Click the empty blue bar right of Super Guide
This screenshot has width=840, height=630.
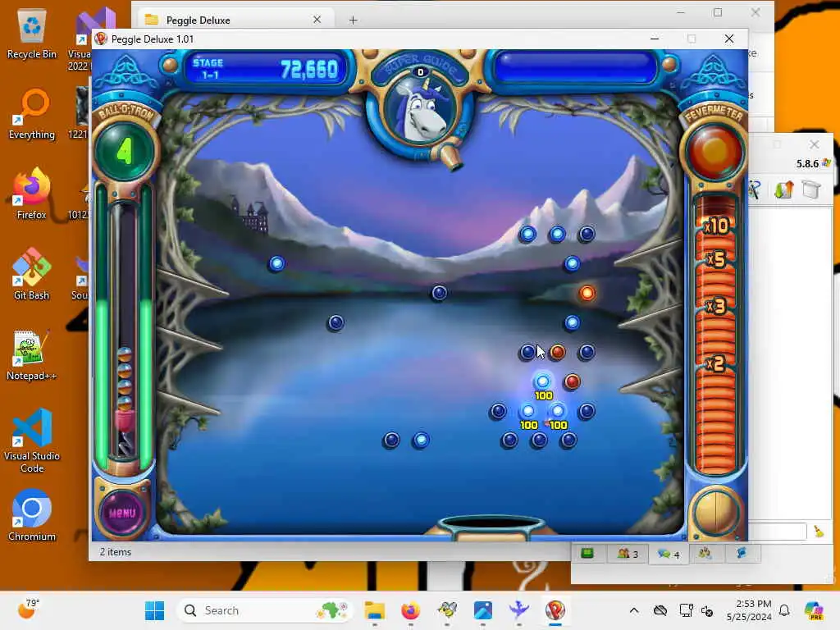point(575,69)
